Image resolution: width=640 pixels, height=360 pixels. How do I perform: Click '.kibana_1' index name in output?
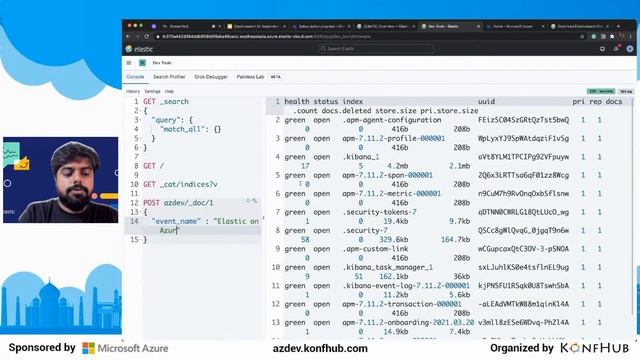tap(361, 157)
